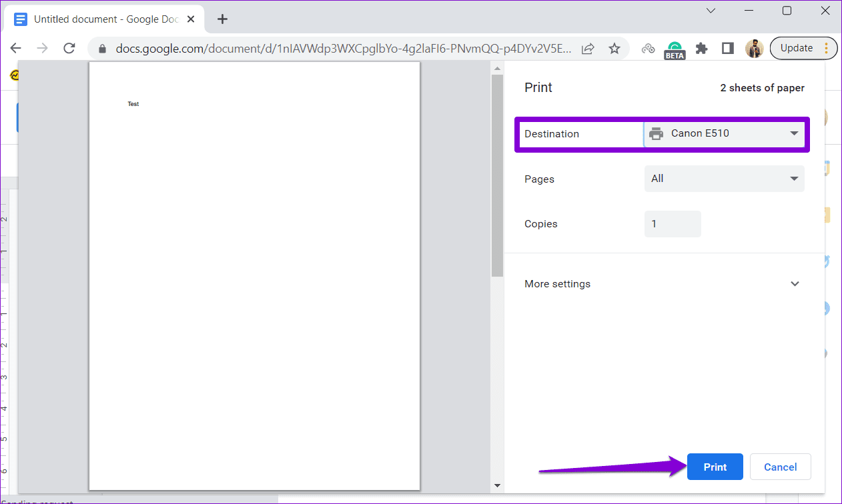Open the Pages dropdown set to All
Image resolution: width=842 pixels, height=504 pixels.
point(724,179)
